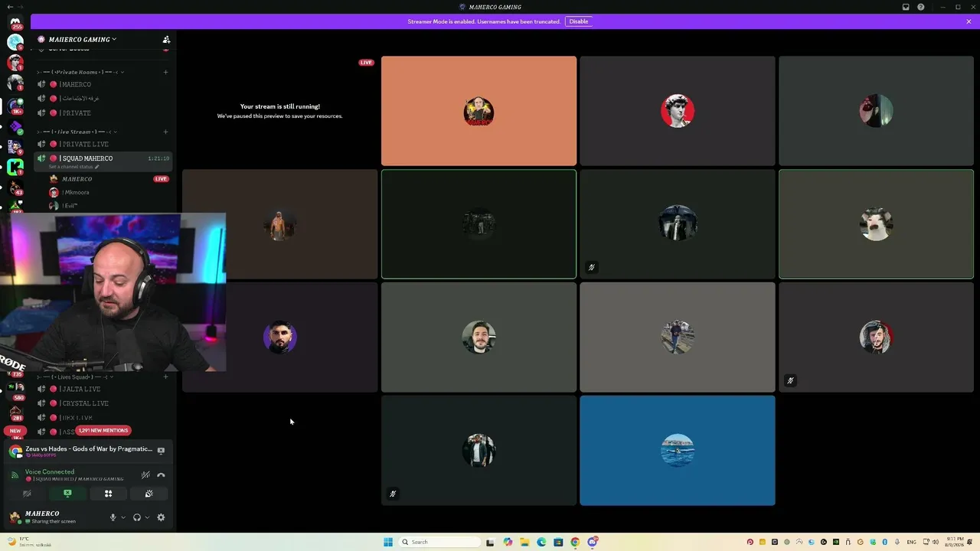The width and height of the screenshot is (980, 551).
Task: Select the orange MAHERCO participant tile
Action: (479, 111)
